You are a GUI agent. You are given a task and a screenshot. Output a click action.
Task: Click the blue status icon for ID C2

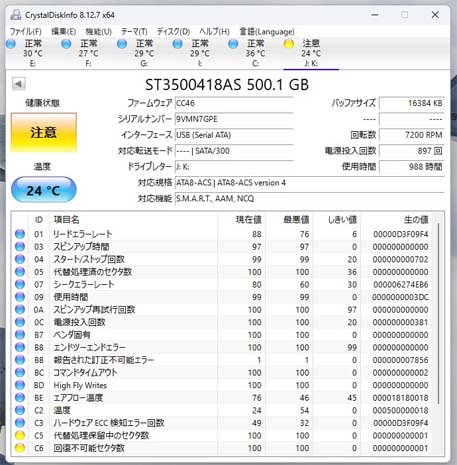coord(20,410)
